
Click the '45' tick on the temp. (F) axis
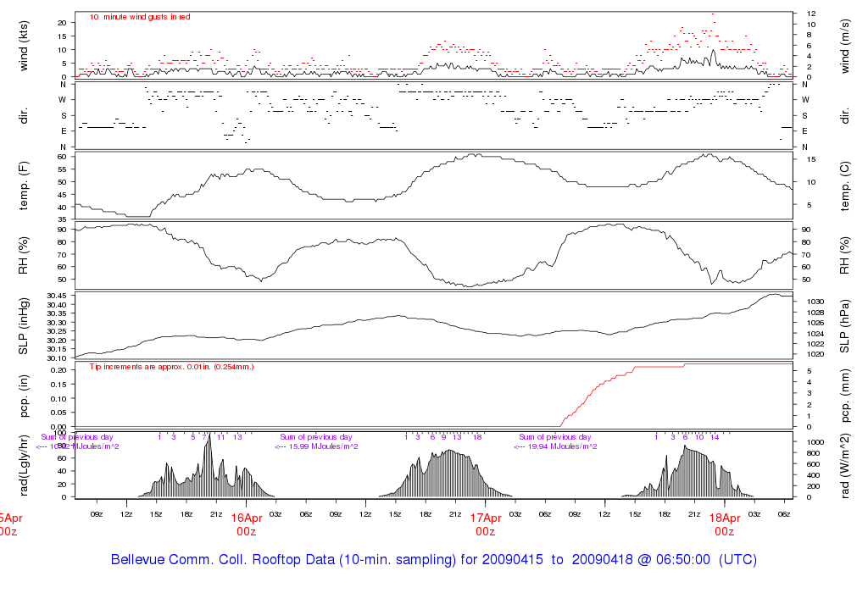click(63, 195)
